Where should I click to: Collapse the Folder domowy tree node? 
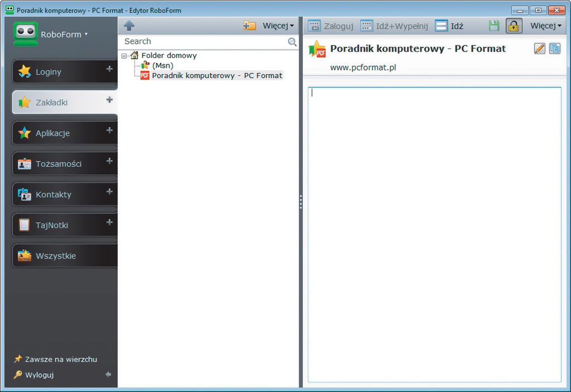[x=124, y=56]
